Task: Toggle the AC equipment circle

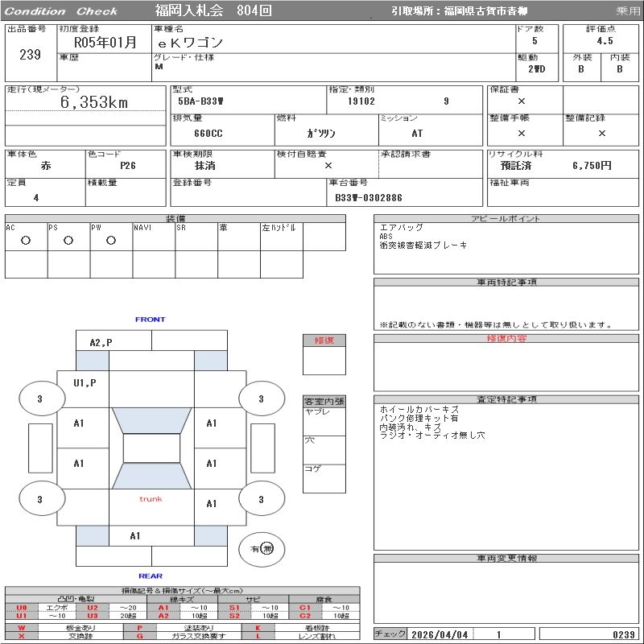Action: click(26, 241)
